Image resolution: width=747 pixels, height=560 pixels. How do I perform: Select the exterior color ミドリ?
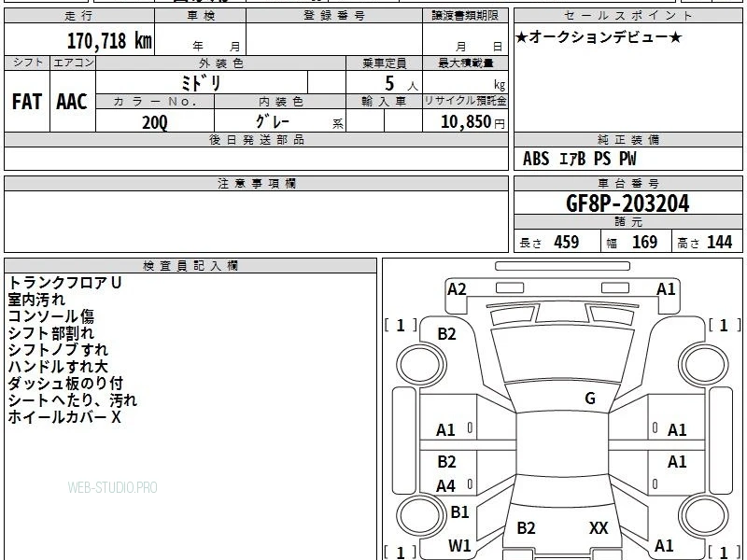(201, 83)
